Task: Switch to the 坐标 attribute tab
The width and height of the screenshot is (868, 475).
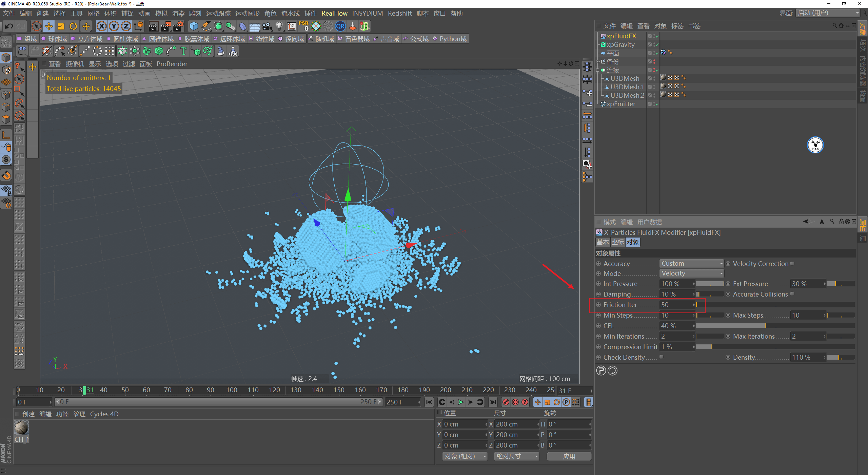Action: pyautogui.click(x=618, y=242)
